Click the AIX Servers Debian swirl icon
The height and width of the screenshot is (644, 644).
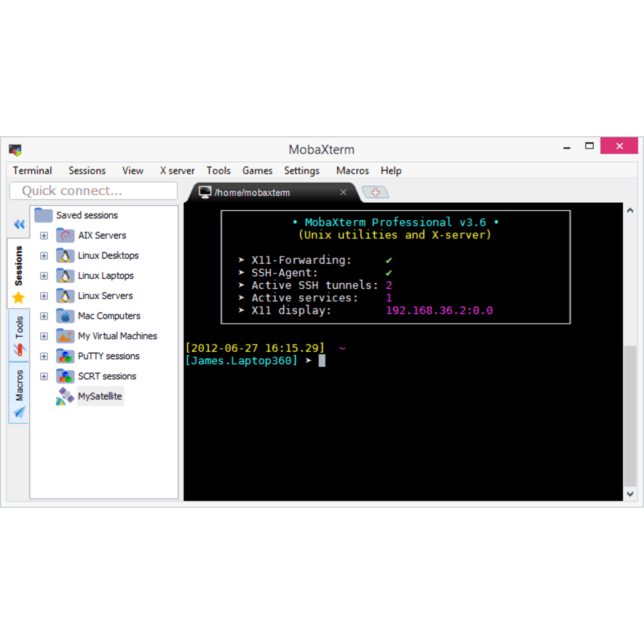(65, 235)
